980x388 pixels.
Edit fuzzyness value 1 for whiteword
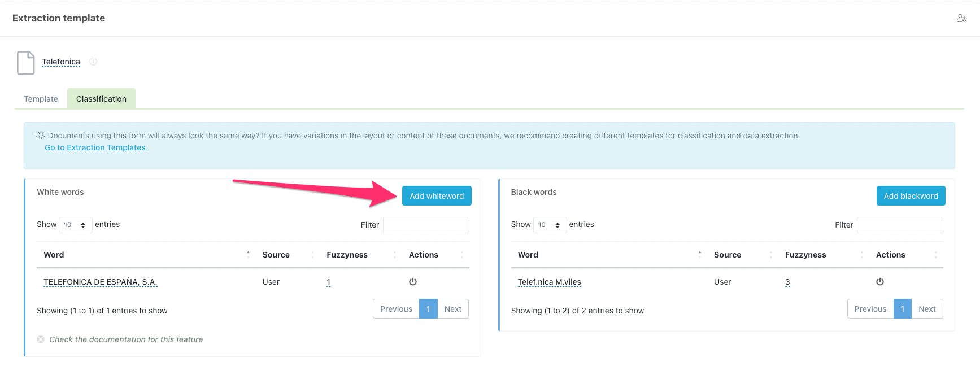328,282
